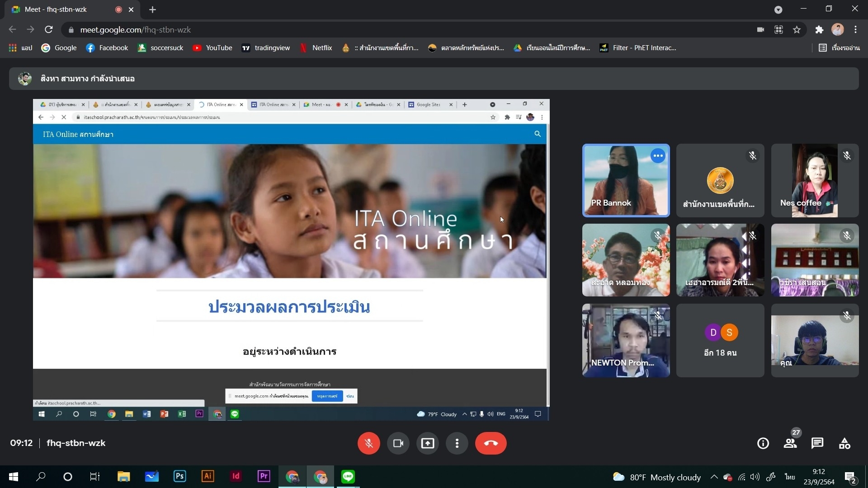
Task: Open meeting details info icon
Action: point(763,443)
